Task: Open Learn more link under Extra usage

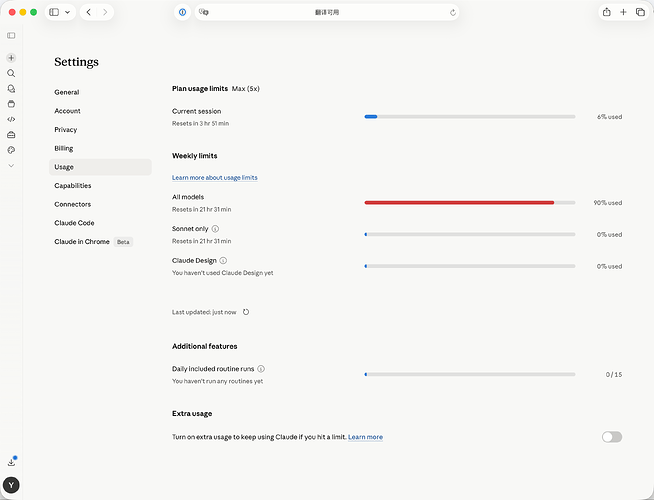Action: pyautogui.click(x=365, y=437)
